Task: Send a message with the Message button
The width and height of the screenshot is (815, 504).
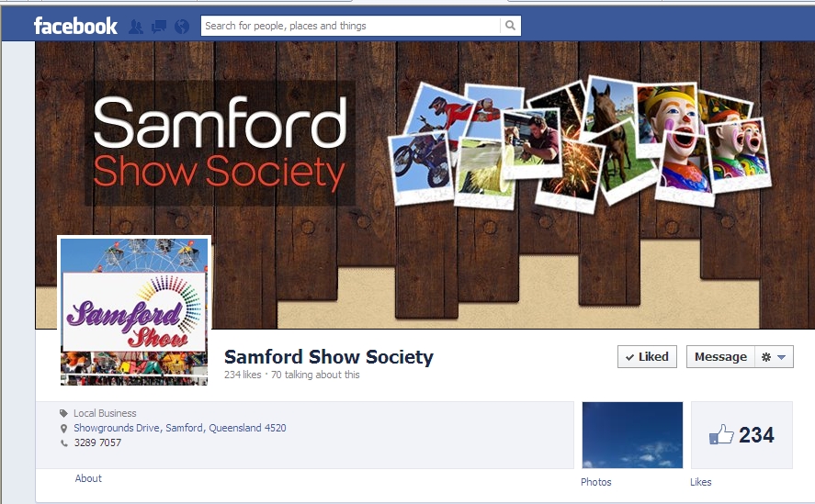Action: click(720, 357)
